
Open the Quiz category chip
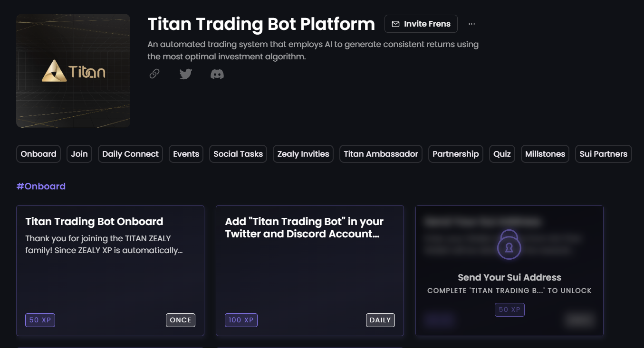(x=502, y=153)
